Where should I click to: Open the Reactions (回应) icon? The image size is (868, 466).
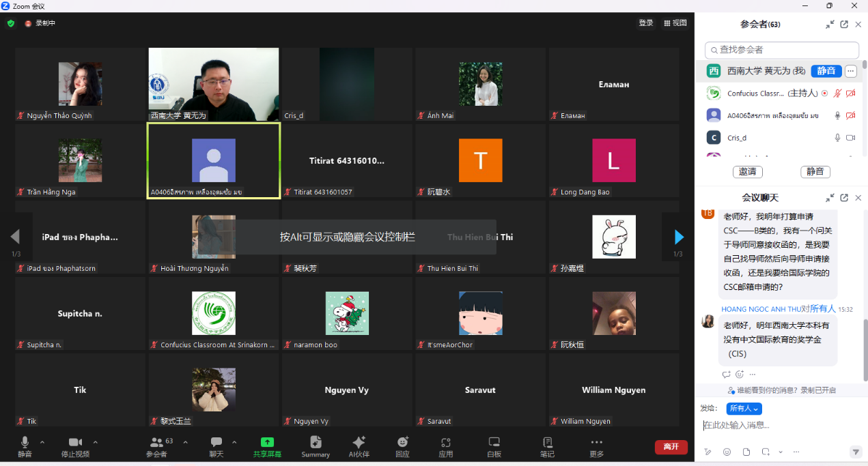[403, 443]
